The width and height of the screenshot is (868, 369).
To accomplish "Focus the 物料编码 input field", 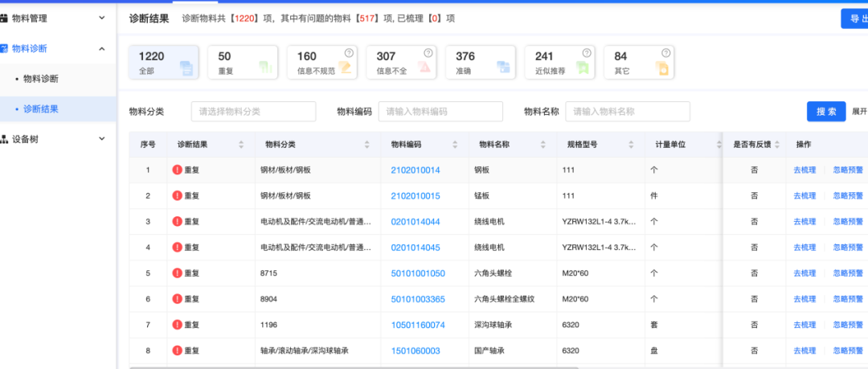I will tap(440, 112).
